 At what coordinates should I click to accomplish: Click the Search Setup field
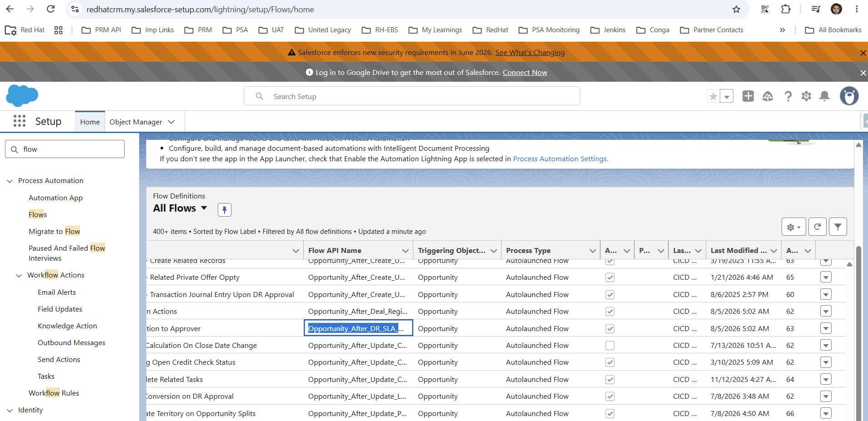(x=411, y=96)
